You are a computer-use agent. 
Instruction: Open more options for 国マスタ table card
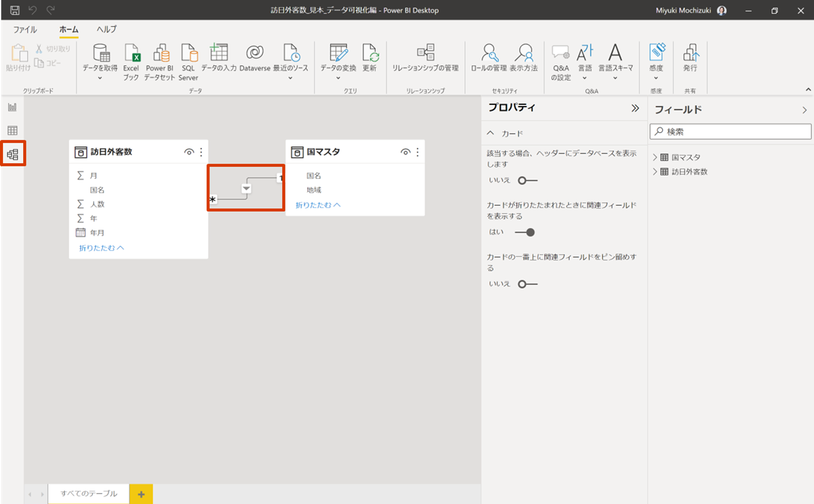click(418, 152)
